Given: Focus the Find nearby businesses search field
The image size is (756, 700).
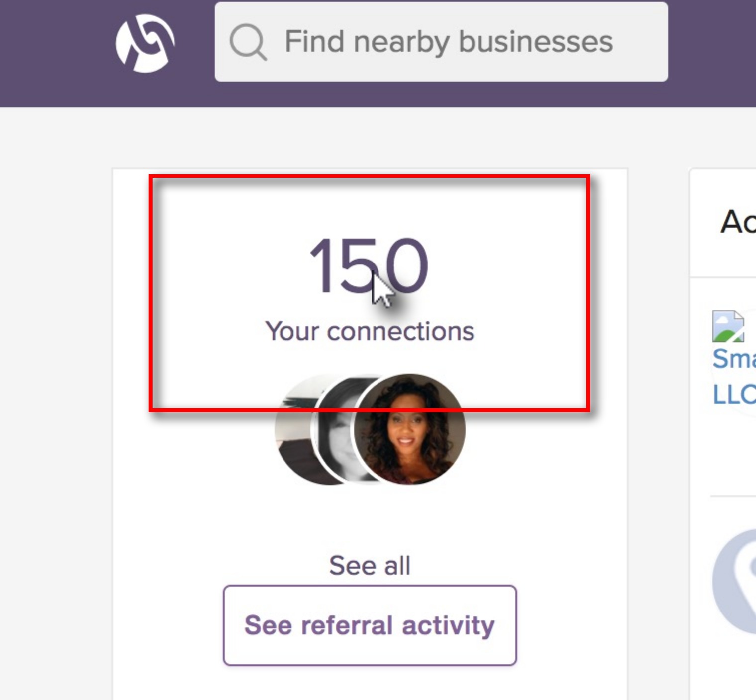Looking at the screenshot, I should 441,42.
